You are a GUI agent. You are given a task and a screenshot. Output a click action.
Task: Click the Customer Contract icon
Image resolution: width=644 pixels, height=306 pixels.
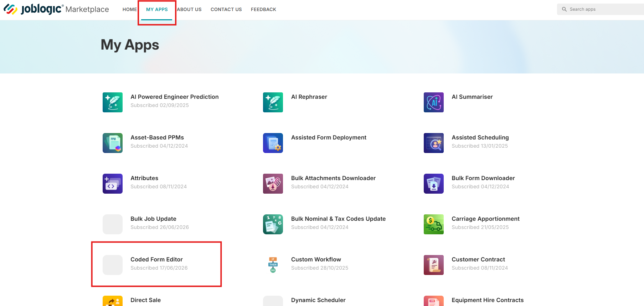434,265
